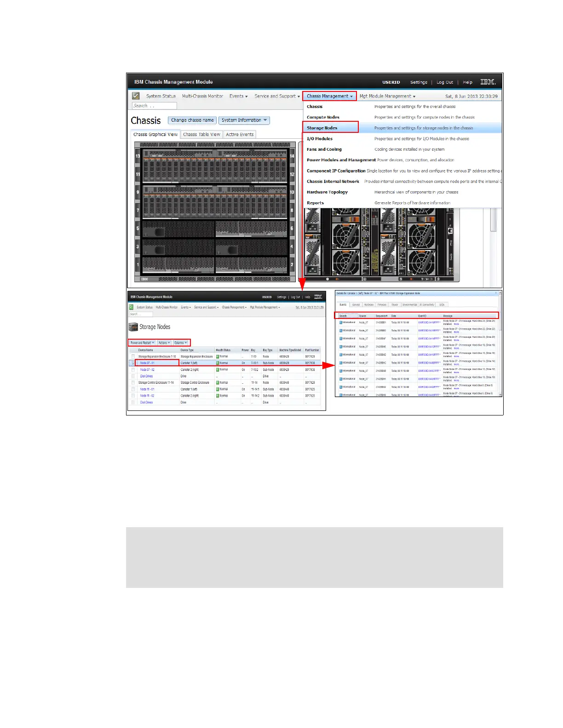Tick the checkbox for the Node 11 - 01 row
563x728 pixels.
(133, 389)
